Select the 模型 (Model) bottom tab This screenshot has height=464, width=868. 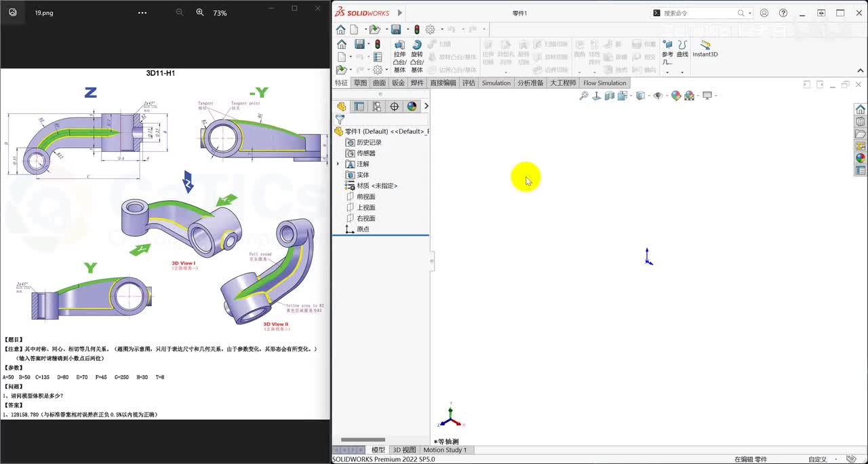coord(378,450)
